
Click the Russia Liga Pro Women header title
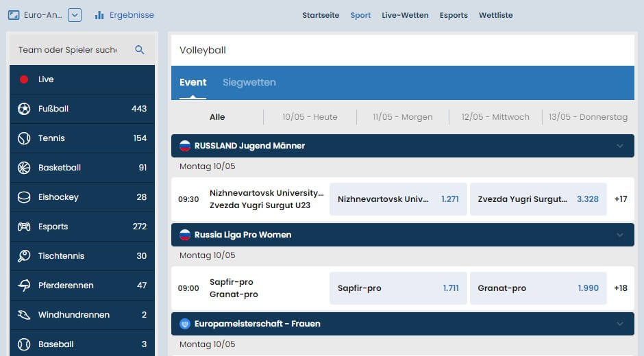[243, 235]
